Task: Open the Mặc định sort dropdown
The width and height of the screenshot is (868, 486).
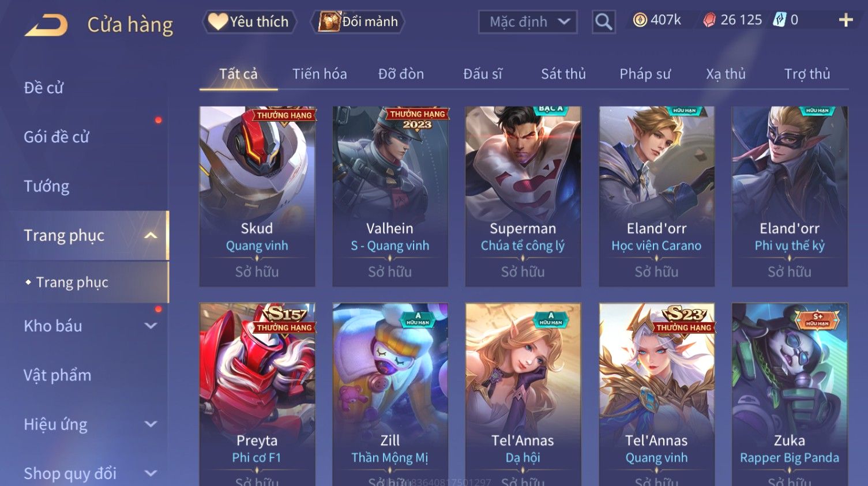Action: pos(528,22)
